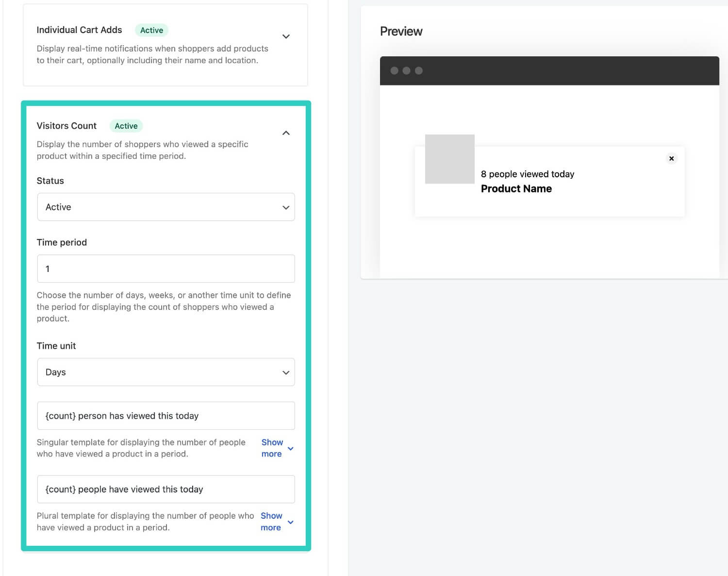Close the preview notification popup

click(671, 158)
